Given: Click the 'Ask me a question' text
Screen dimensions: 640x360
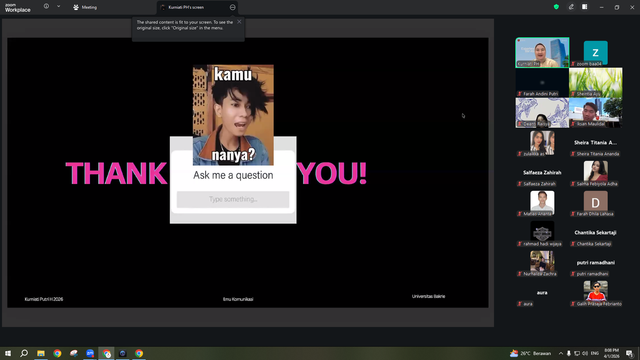Looking at the screenshot, I should click(x=233, y=175).
